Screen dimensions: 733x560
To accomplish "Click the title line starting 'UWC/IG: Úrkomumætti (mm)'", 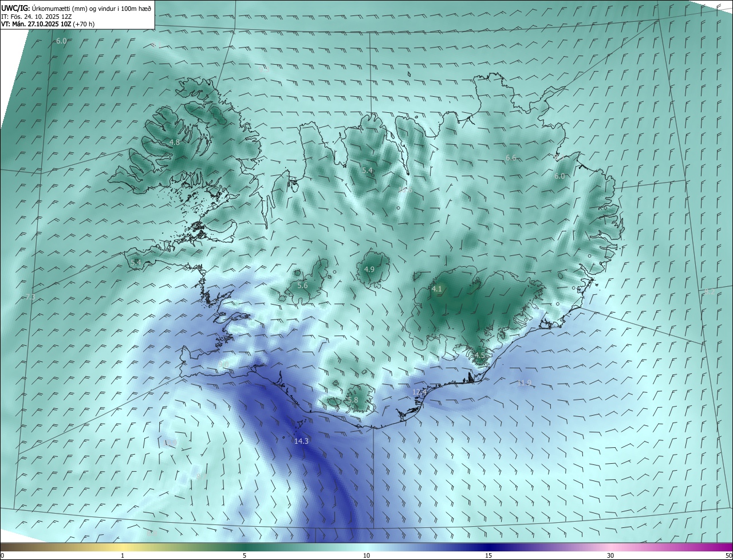I will (76, 9).
